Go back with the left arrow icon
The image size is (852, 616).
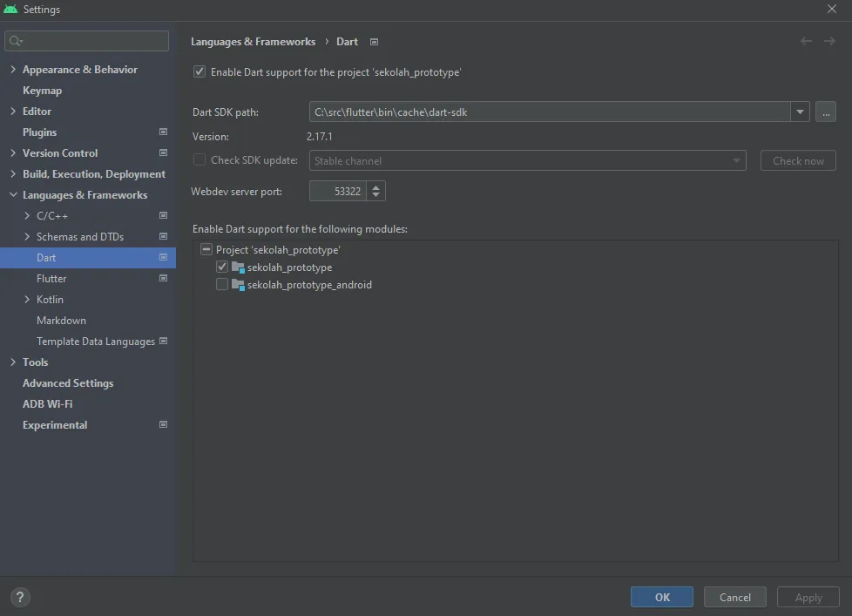tap(806, 41)
